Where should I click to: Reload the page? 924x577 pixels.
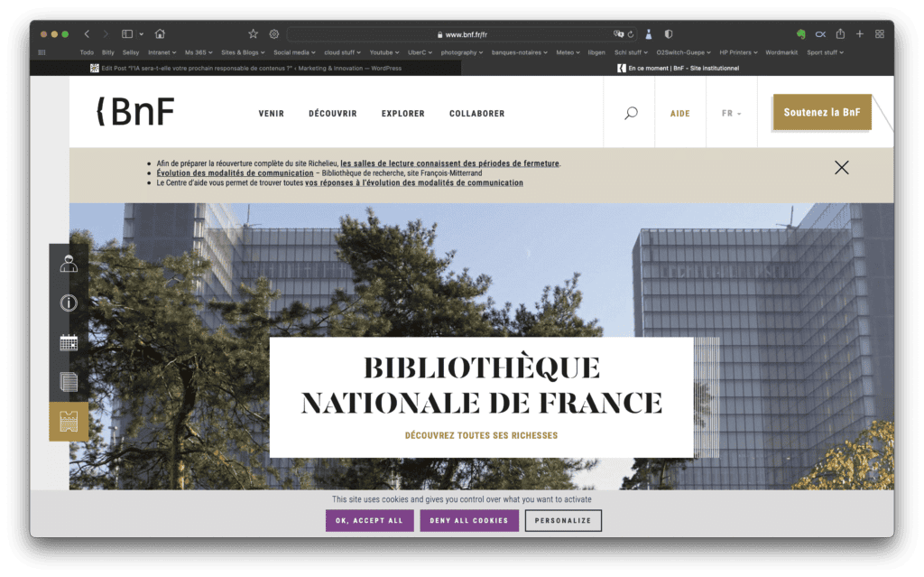631,34
